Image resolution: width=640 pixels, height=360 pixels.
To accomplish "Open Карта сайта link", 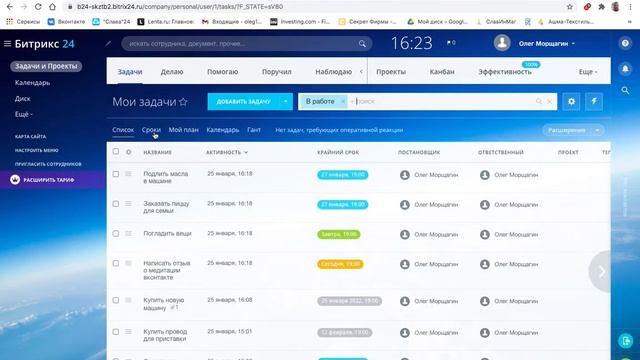I will (x=31, y=136).
